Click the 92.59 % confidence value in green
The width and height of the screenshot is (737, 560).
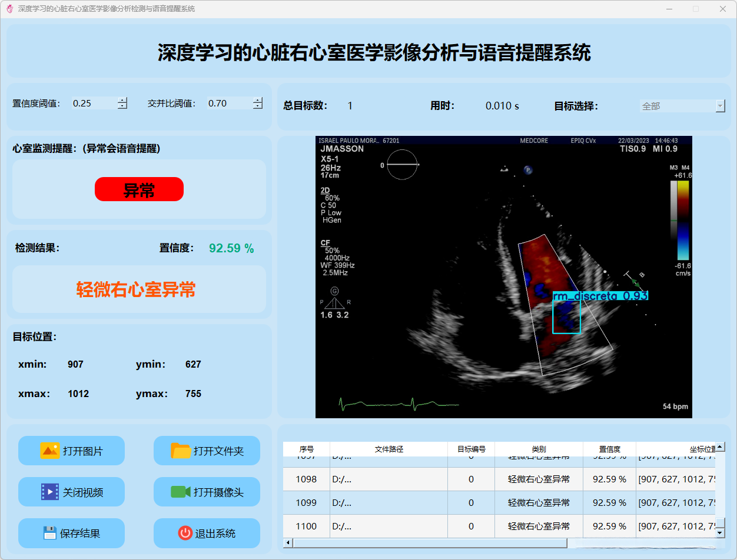[x=231, y=248]
